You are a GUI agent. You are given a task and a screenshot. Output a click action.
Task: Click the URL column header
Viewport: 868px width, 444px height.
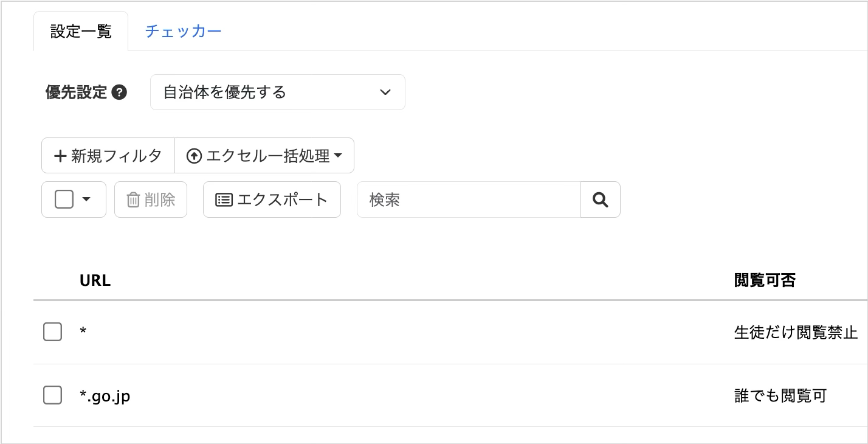tap(95, 280)
